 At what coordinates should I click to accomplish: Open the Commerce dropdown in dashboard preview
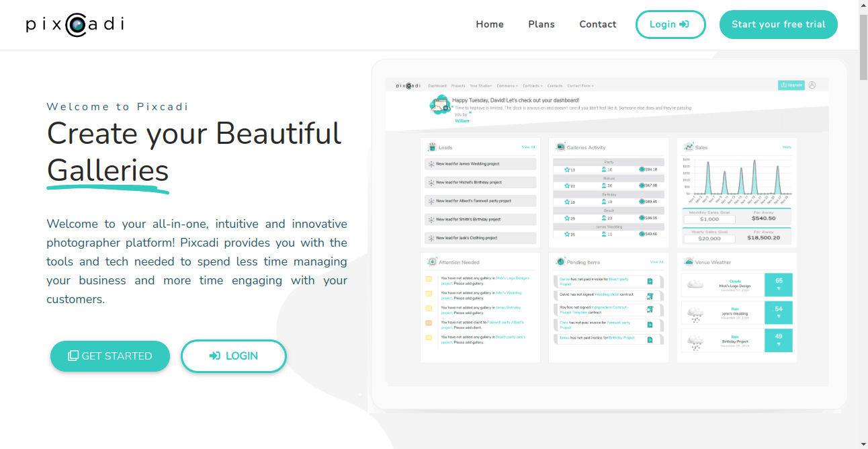(507, 86)
